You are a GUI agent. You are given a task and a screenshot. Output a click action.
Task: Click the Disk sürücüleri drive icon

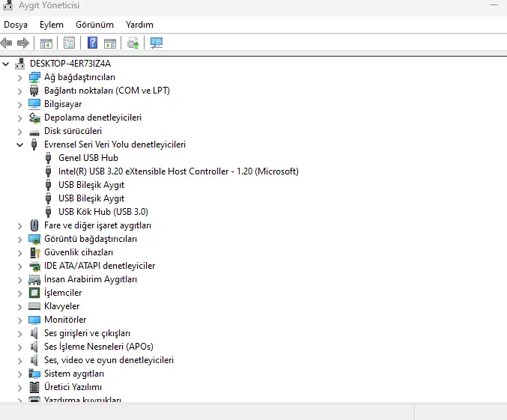point(34,132)
